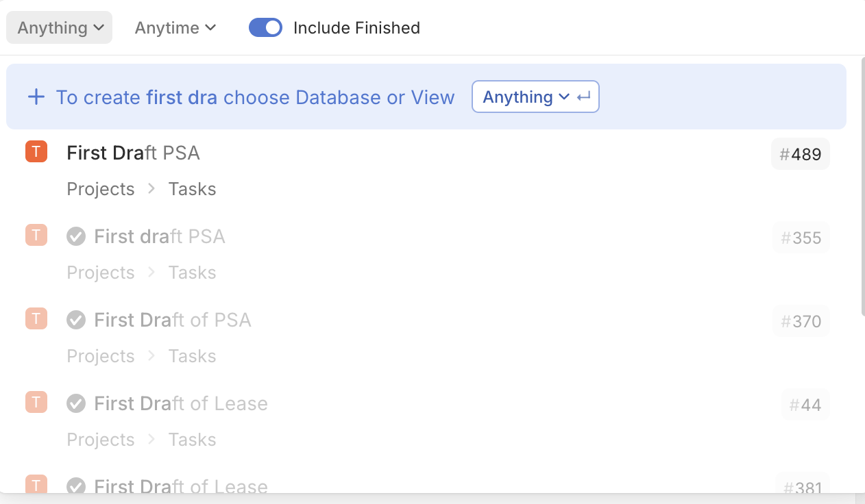865x504 pixels.
Task: Select First Draft of Lease #44 result
Action: (426, 421)
